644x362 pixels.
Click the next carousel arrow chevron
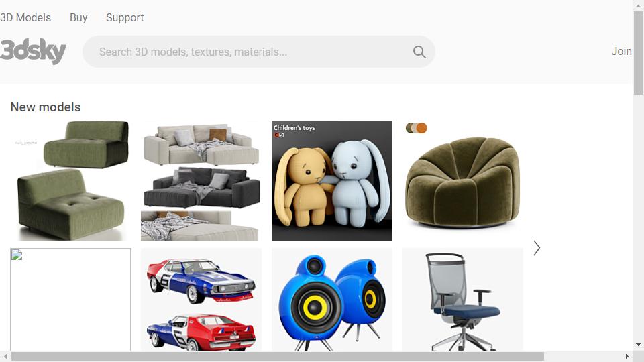click(x=537, y=248)
